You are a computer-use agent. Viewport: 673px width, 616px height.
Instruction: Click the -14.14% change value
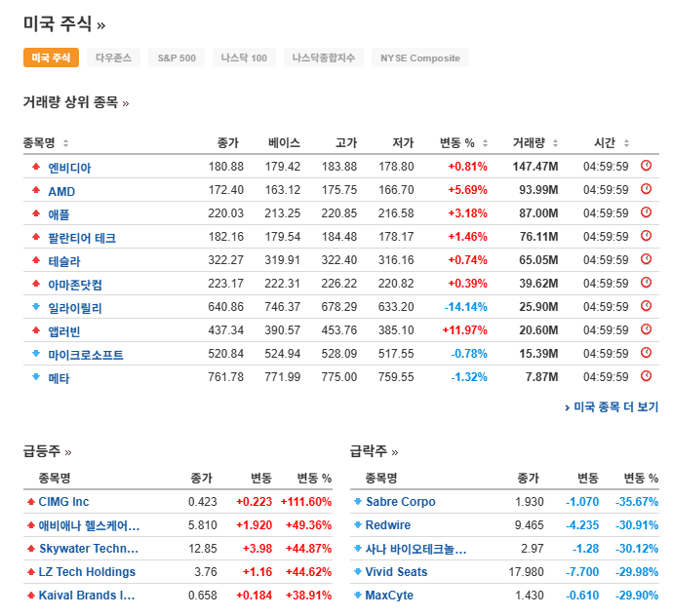pyautogui.click(x=465, y=307)
